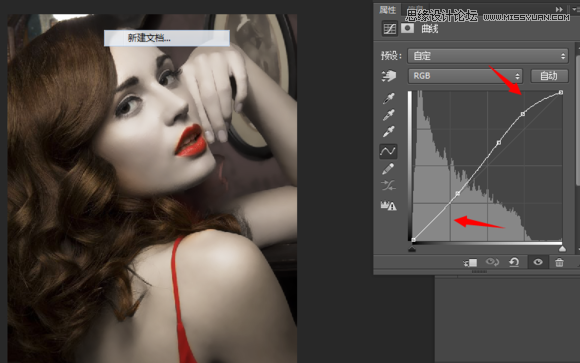Image resolution: width=580 pixels, height=363 pixels.
Task: Collapse the panel with double-arrow icon
Action: [559, 9]
